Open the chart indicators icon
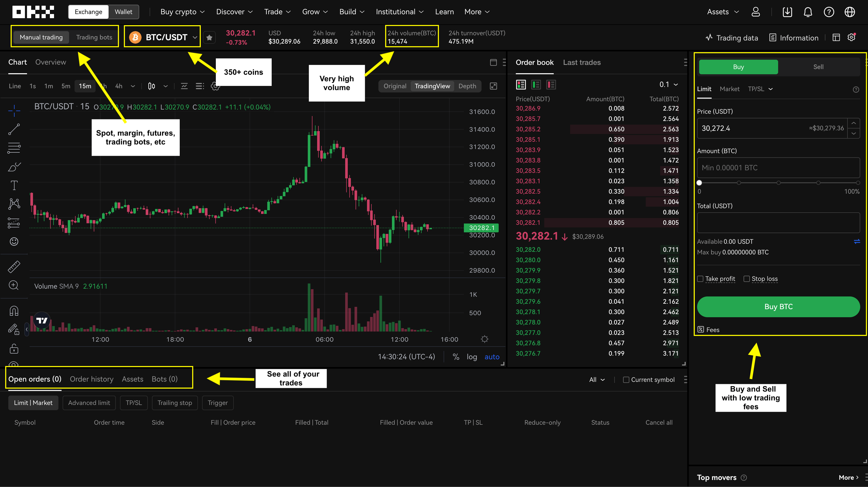 click(184, 86)
